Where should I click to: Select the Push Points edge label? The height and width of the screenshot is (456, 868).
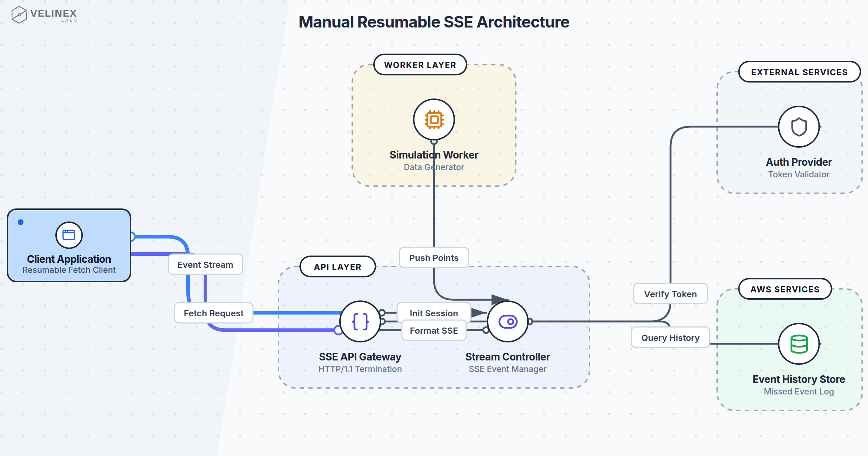pyautogui.click(x=434, y=258)
